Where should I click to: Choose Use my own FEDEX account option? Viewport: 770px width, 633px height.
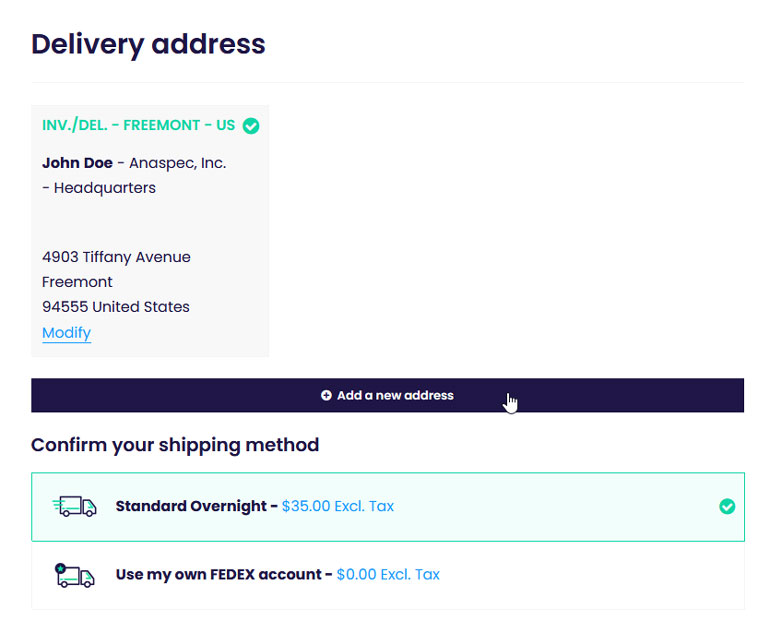tap(388, 575)
